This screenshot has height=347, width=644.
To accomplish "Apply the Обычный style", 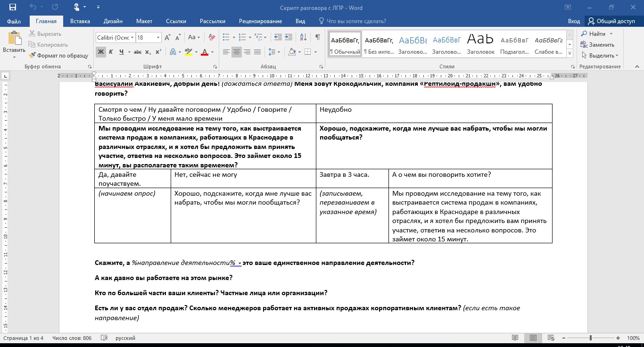I will (345, 44).
